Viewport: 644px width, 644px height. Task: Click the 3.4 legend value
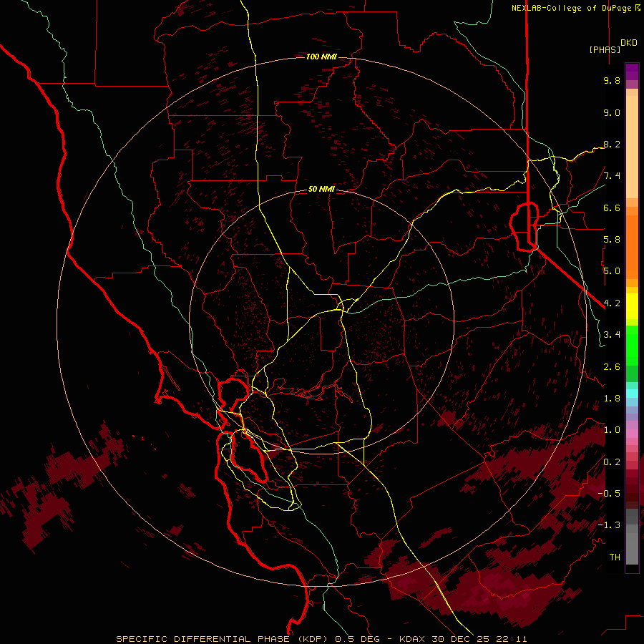tap(612, 335)
